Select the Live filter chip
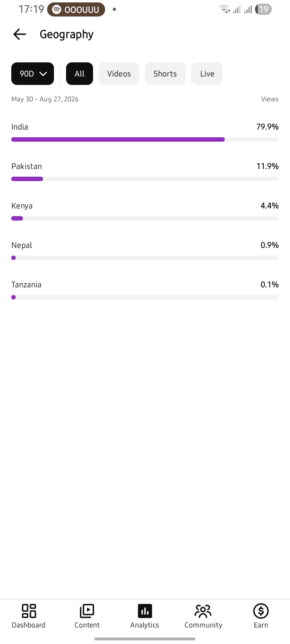Viewport: 290px width, 644px height. 207,74
